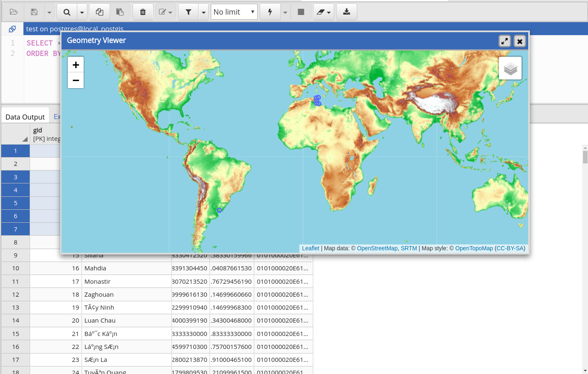
Task: Toggle the database connection status icon
Action: 12,29
